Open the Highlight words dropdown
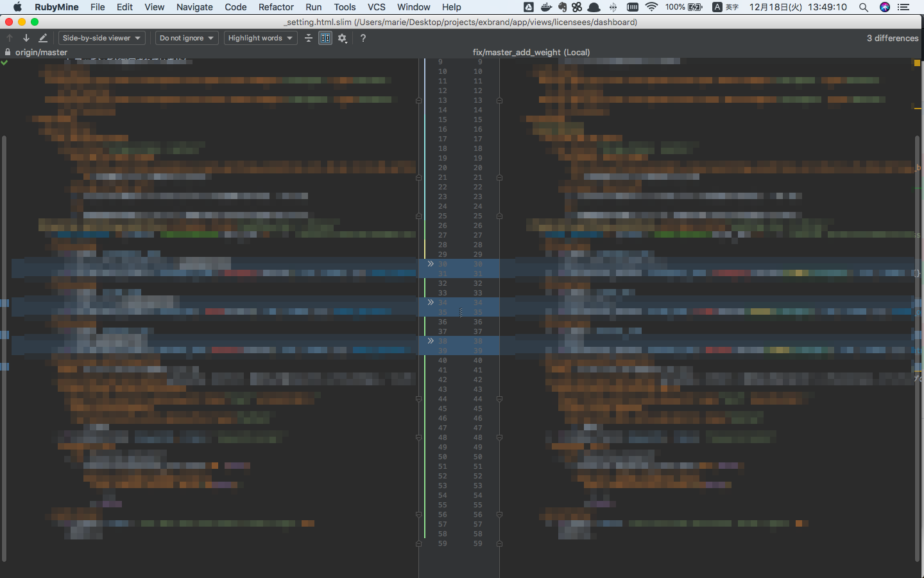 pos(260,38)
